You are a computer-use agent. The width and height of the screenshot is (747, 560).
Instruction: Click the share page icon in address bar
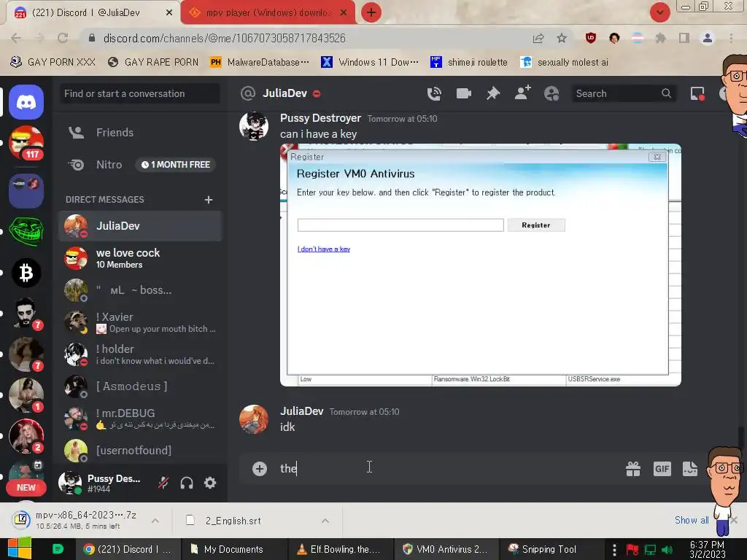pos(538,38)
